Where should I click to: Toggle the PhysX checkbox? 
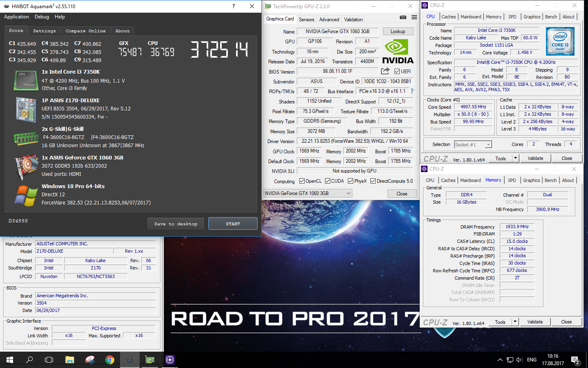click(x=350, y=181)
